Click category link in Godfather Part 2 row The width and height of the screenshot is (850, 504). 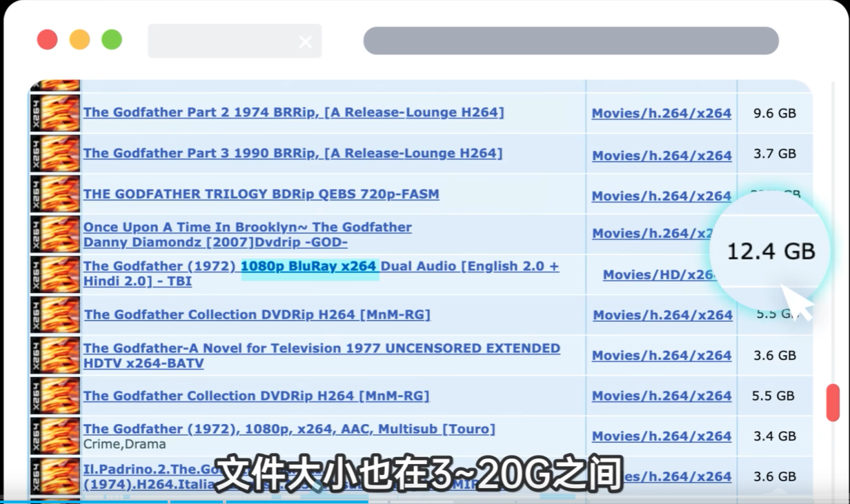point(662,113)
